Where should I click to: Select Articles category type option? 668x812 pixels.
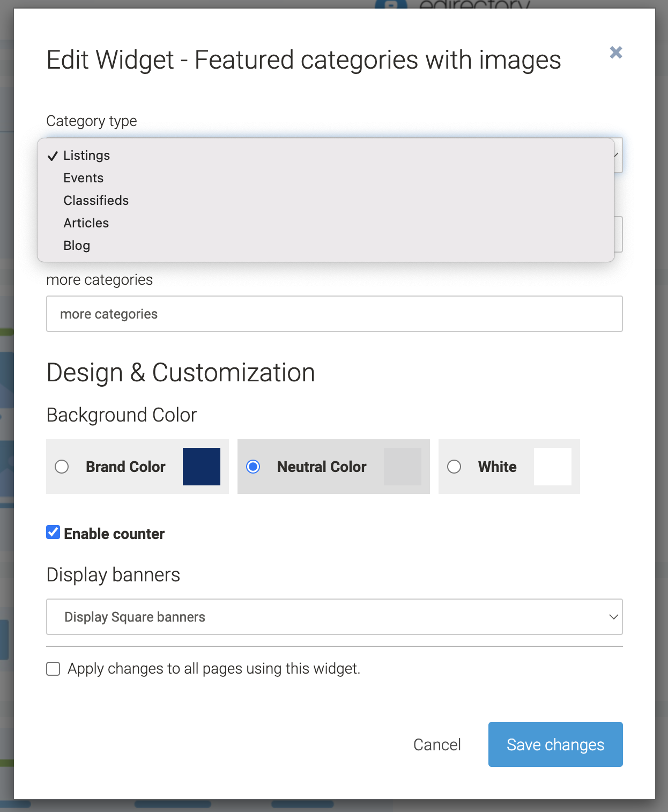click(x=86, y=223)
